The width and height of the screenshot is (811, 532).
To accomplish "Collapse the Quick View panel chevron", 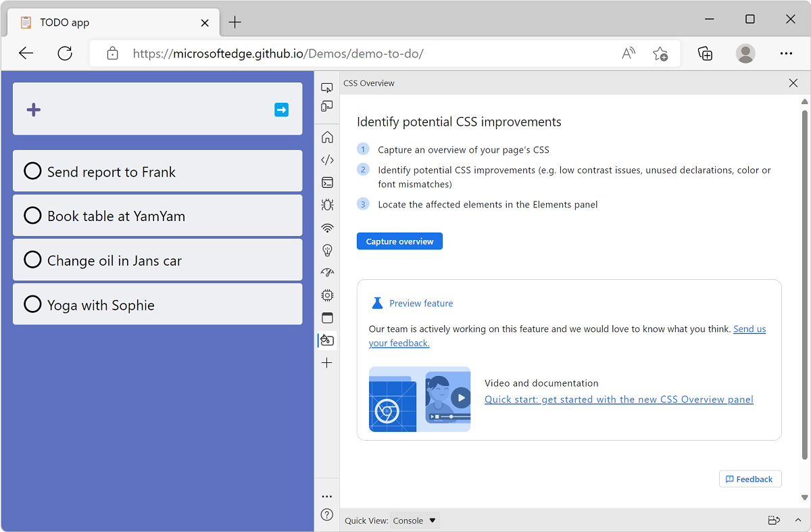I will click(x=797, y=521).
